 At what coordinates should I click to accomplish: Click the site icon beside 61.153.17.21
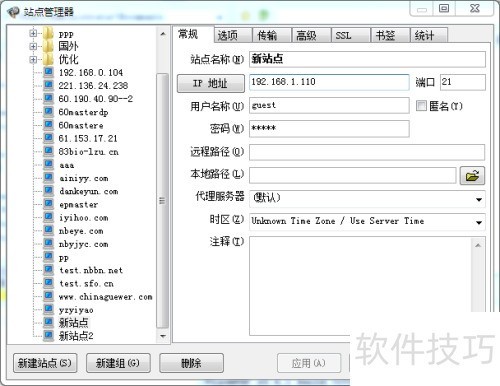[x=49, y=138]
